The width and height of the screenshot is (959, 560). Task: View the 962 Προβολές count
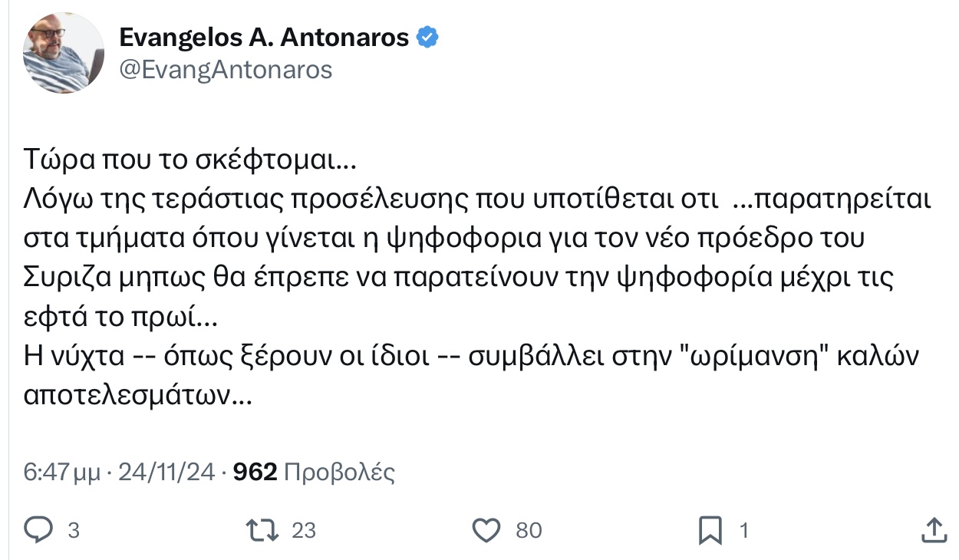pyautogui.click(x=313, y=473)
